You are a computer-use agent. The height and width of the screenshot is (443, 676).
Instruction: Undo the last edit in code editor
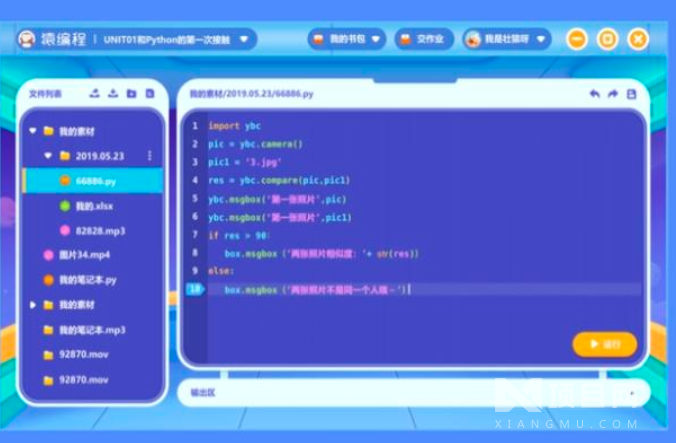(595, 94)
